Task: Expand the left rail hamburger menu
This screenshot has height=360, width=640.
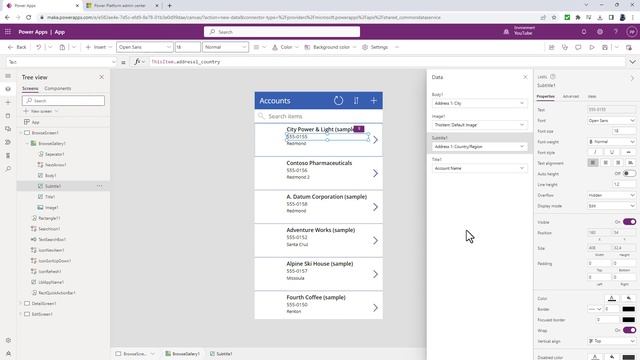Action: tap(8, 76)
